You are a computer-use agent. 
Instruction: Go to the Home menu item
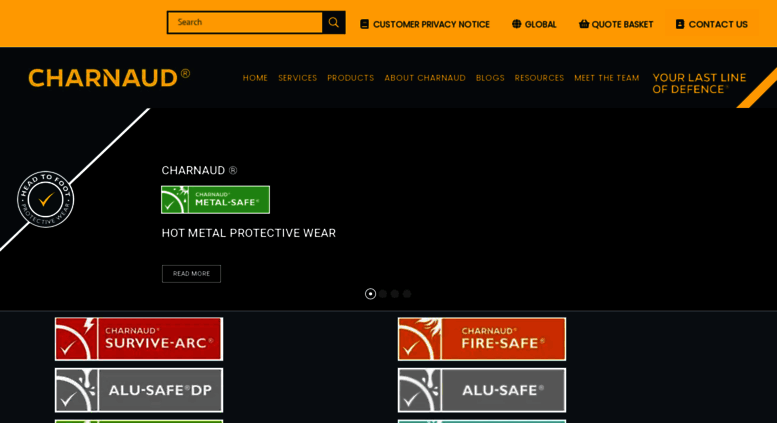pyautogui.click(x=255, y=78)
